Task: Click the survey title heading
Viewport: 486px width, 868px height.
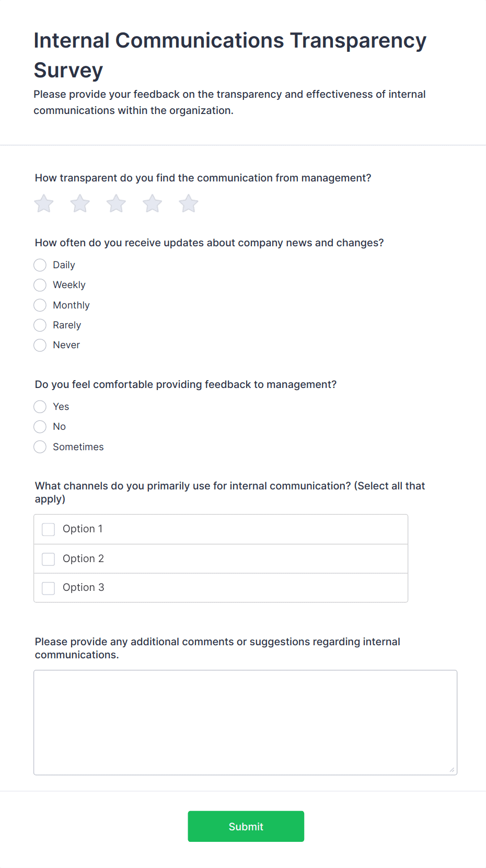Action: 230,54
